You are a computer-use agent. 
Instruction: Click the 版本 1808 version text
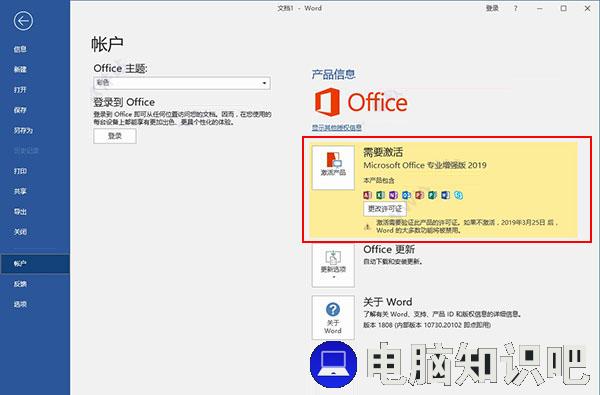(427, 325)
